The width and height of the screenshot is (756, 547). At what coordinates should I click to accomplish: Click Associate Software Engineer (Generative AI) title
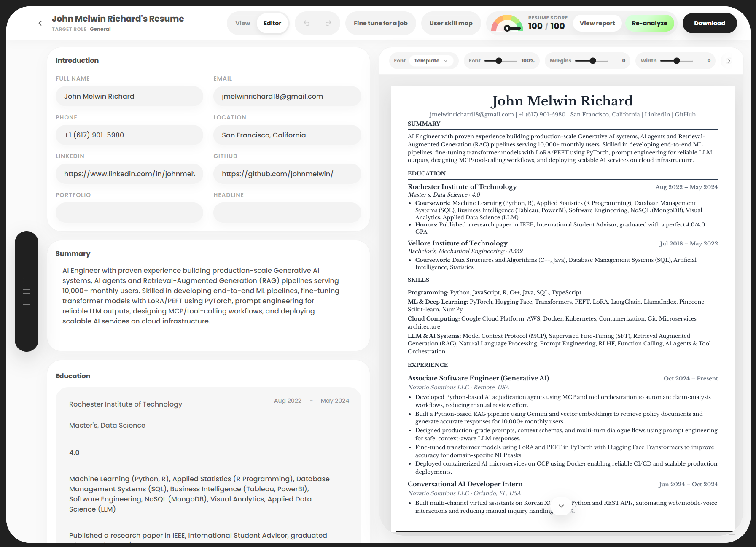[478, 378]
